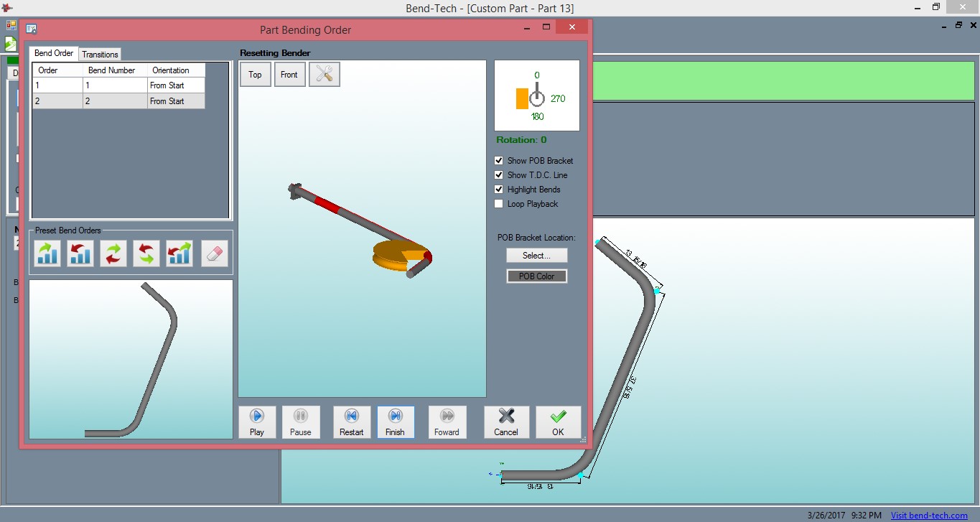Apply the descending preset with red arrow
This screenshot has height=522, width=980.
click(x=80, y=253)
